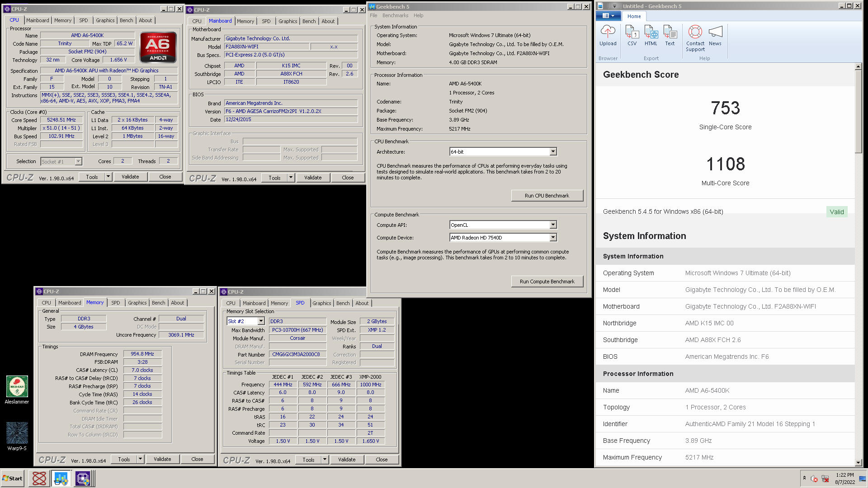
Task: Switch to Geekbench taskbar button
Action: pyautogui.click(x=61, y=479)
